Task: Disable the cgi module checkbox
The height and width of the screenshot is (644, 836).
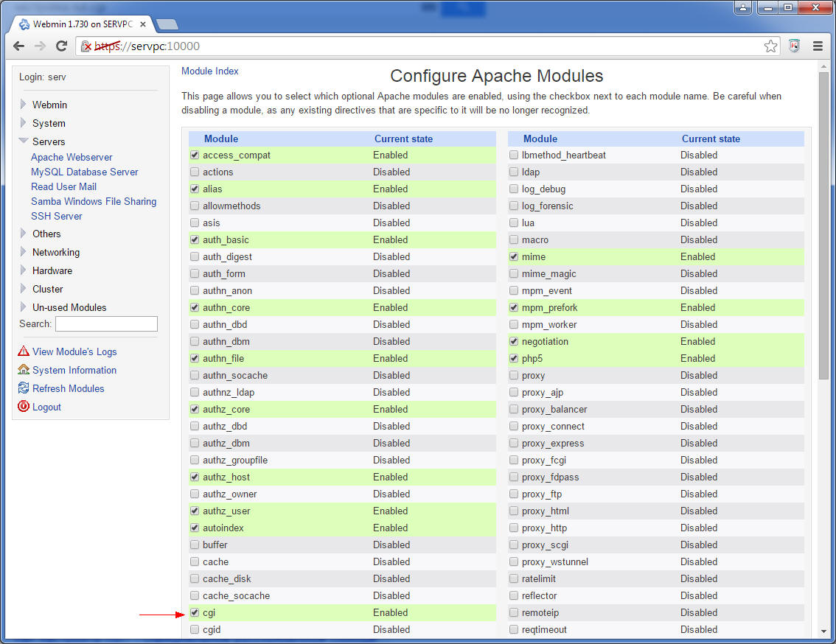Action: coord(195,612)
